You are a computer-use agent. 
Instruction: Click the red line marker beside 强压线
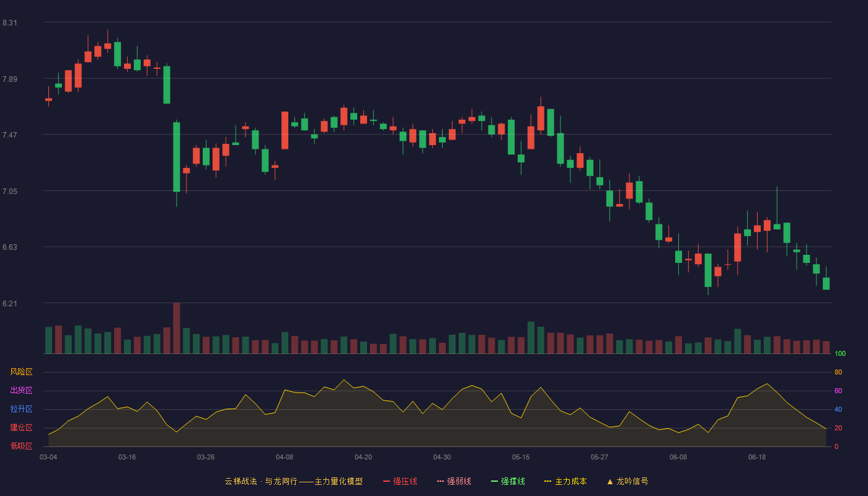[x=386, y=481]
